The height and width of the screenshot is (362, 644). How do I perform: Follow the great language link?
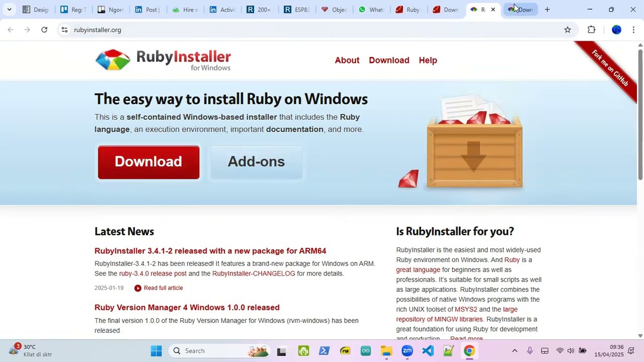point(418,269)
